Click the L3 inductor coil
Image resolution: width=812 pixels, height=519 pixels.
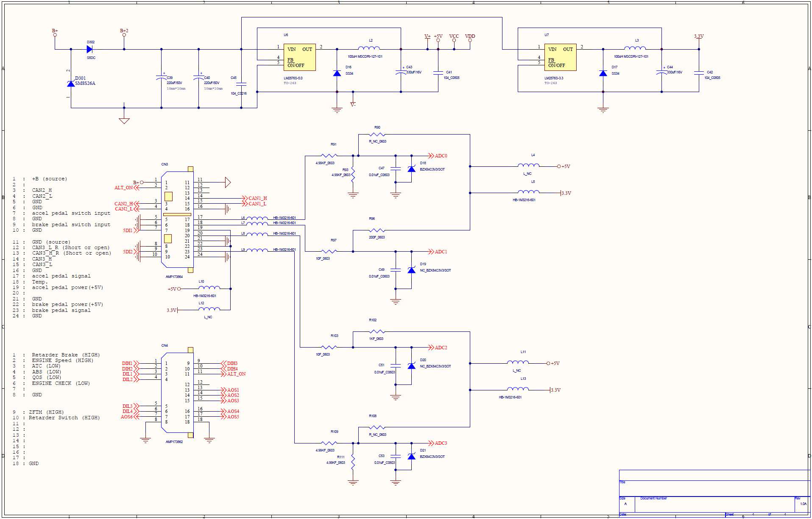coord(635,48)
